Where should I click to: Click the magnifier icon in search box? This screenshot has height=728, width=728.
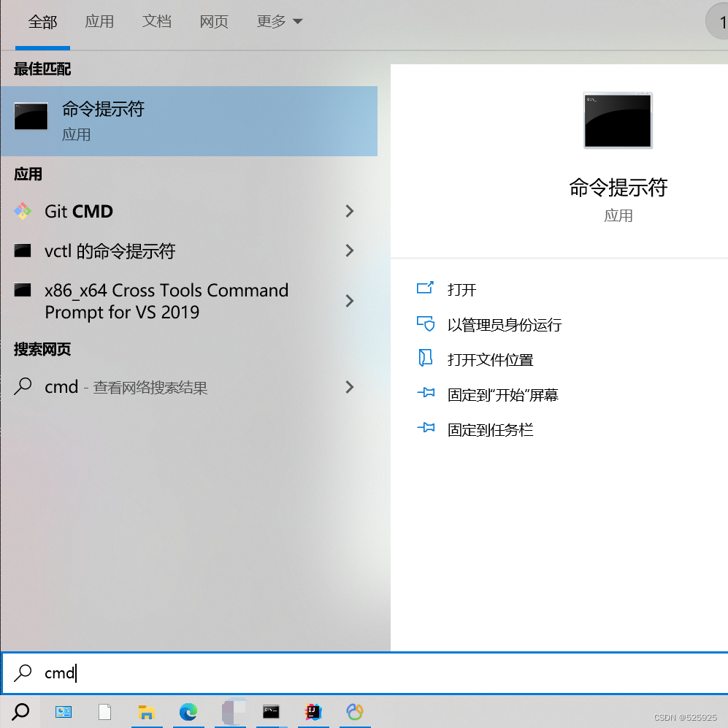click(23, 673)
